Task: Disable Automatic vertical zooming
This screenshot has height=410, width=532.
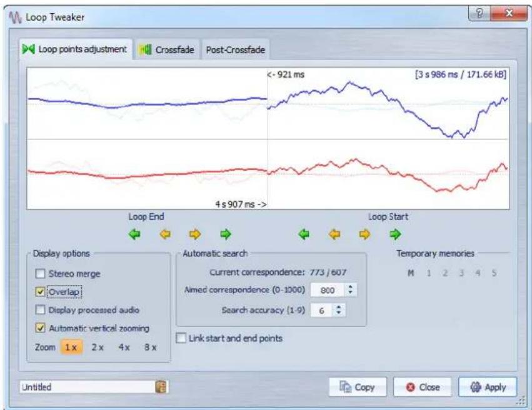Action: [41, 328]
